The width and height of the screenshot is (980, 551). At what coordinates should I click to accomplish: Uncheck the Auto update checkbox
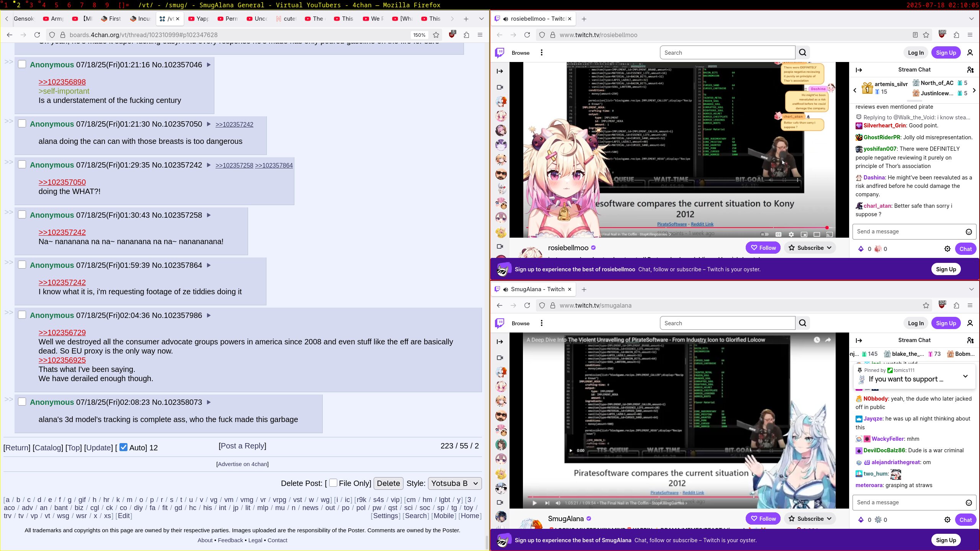point(123,447)
